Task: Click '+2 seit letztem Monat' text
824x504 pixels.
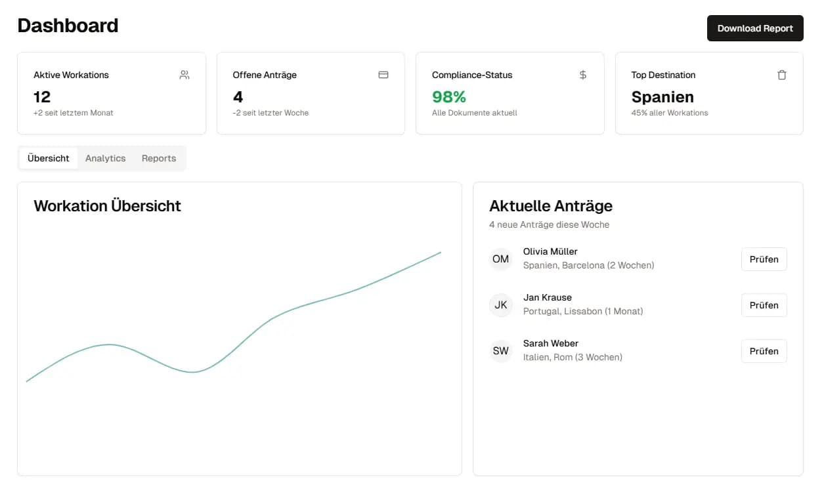Action: tap(74, 113)
